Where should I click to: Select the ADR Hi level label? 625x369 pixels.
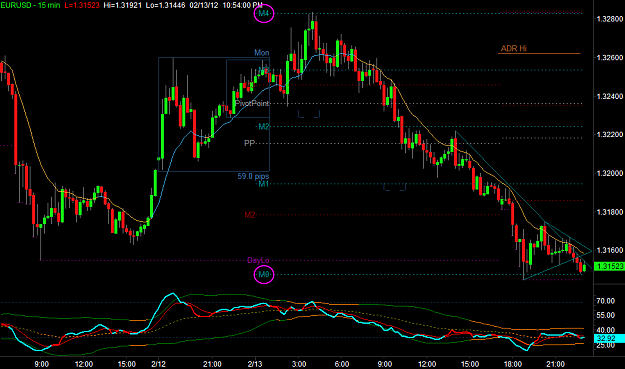coord(513,49)
